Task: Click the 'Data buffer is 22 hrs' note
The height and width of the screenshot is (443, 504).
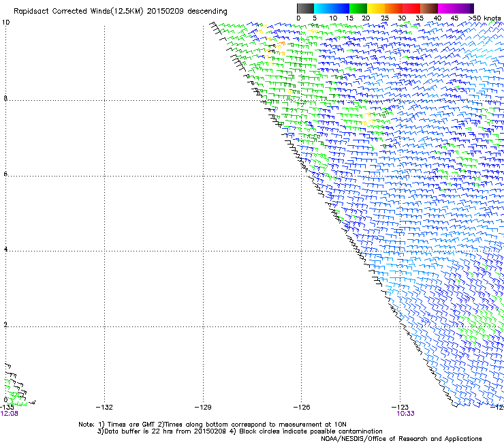Action: point(161,431)
